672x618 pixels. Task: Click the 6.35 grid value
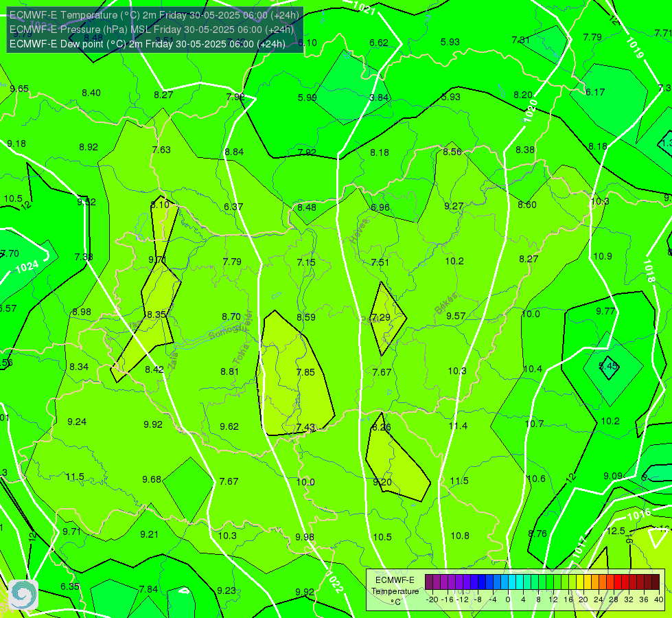point(70,586)
